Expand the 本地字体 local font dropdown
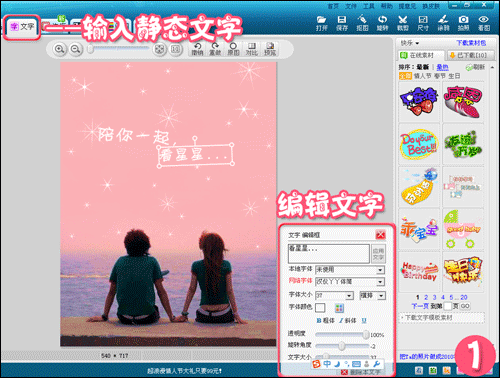 coord(380,270)
